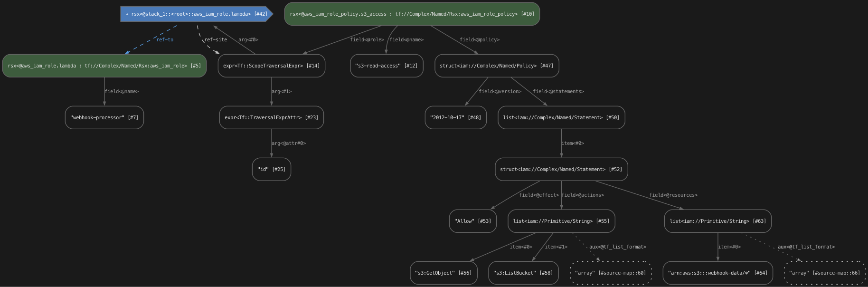Click the green aws_iam_role_policy.s3_access [#10] node
Image resolution: width=868 pixels, height=287 pixels.
point(412,14)
